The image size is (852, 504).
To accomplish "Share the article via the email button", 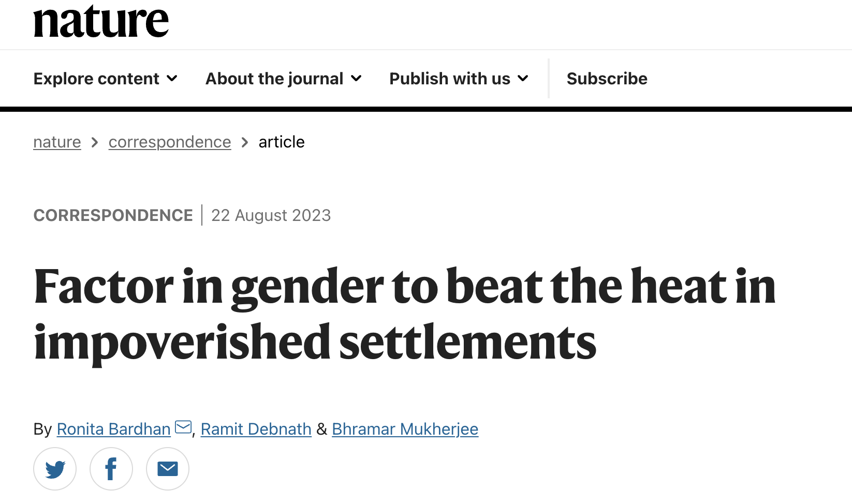I will click(x=168, y=469).
